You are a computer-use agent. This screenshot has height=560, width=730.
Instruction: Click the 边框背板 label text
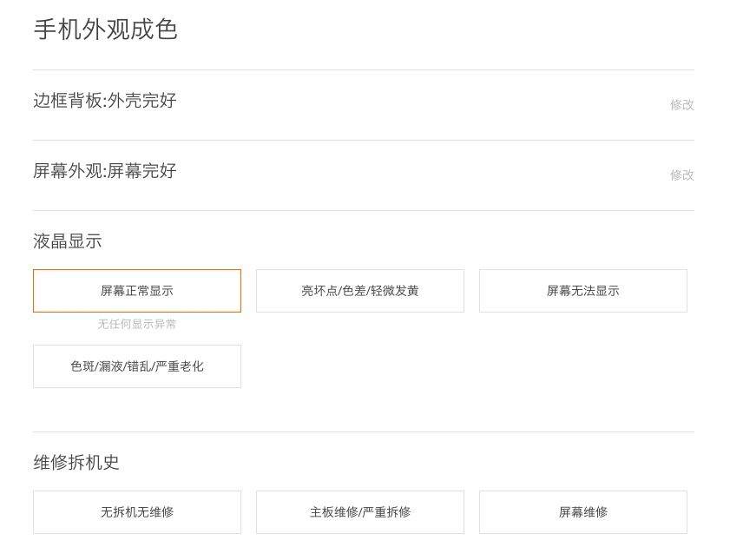68,101
